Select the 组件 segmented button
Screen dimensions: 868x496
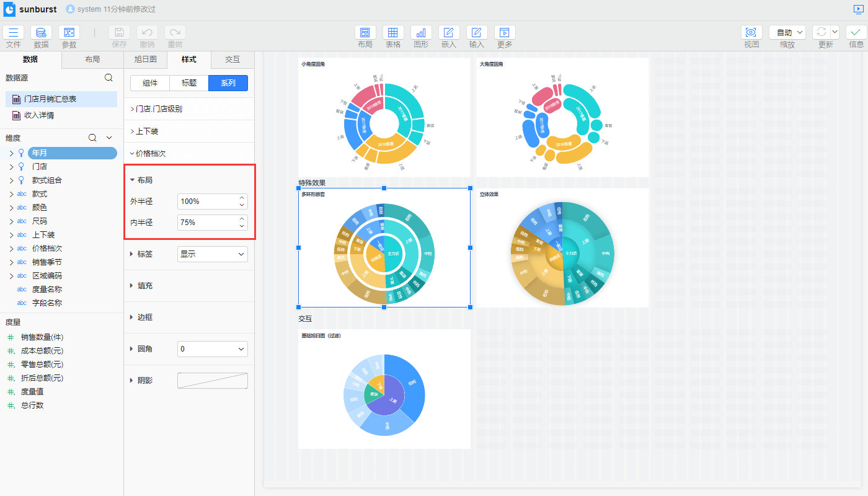point(150,83)
